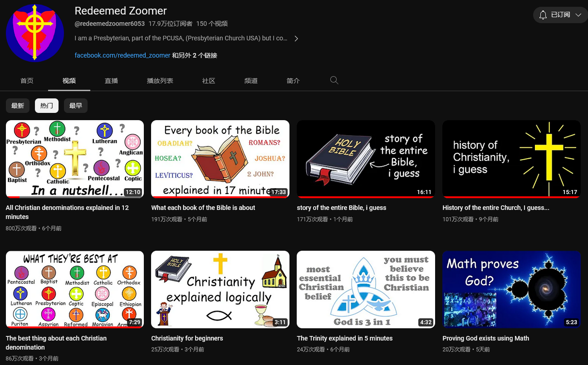Select the 最早 sort filter

(76, 106)
